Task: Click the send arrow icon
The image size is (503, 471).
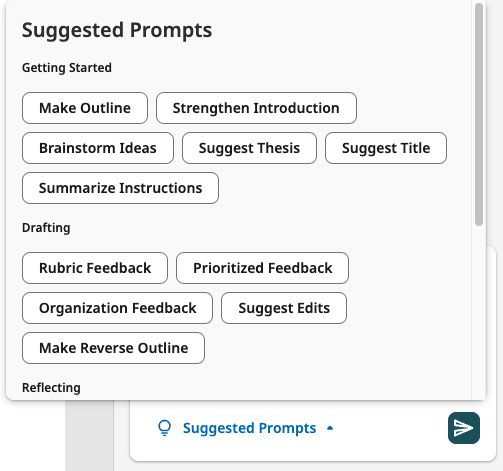Action: pyautogui.click(x=464, y=428)
